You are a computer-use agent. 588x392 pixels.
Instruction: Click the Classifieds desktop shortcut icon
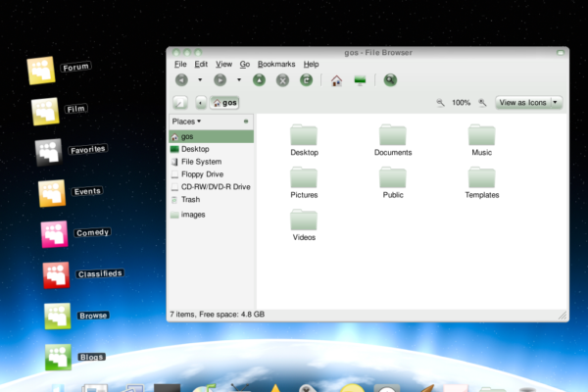coord(56,275)
